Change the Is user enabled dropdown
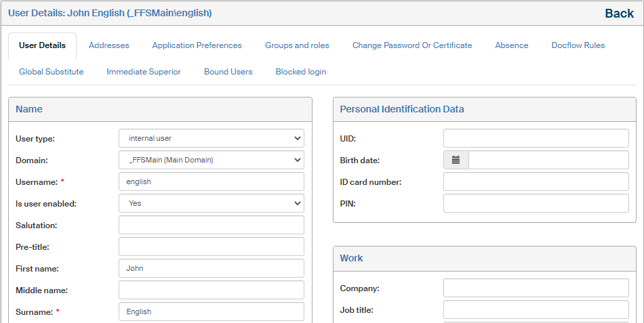The image size is (644, 323). (x=211, y=203)
